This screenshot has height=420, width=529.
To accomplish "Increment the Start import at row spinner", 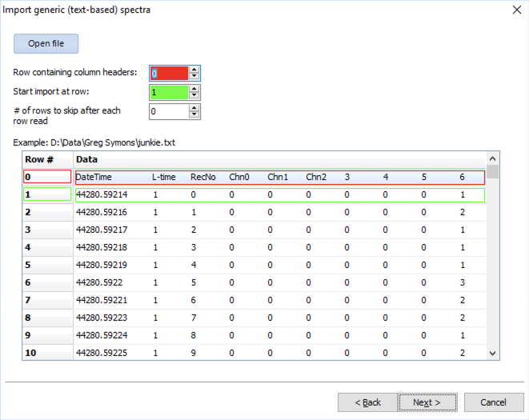I will point(194,88).
